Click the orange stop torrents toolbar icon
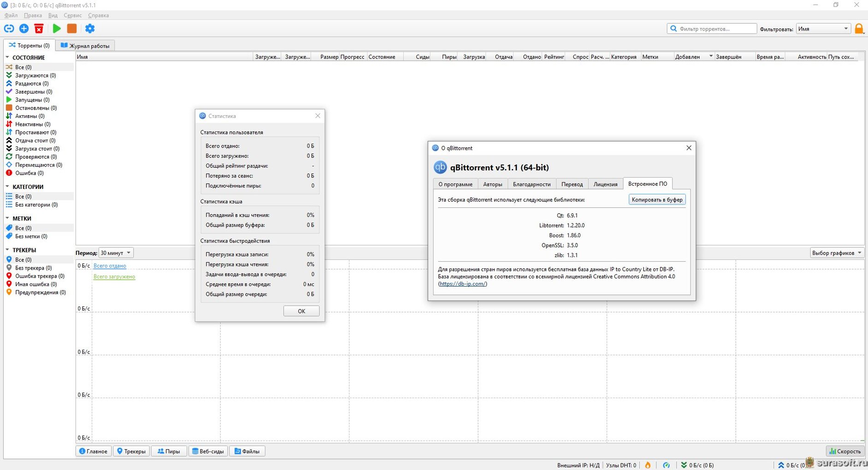 [72, 29]
